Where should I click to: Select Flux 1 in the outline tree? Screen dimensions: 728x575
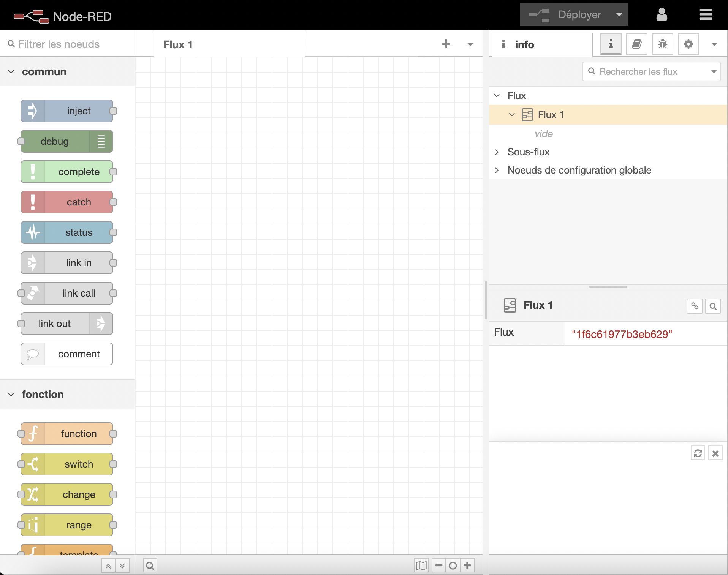[x=551, y=115]
